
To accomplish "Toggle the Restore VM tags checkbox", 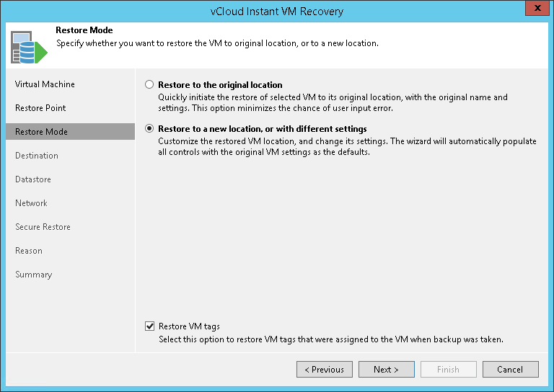I will coord(150,326).
